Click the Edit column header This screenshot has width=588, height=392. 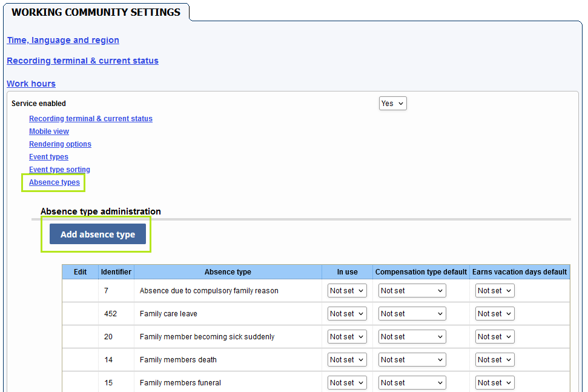point(81,272)
